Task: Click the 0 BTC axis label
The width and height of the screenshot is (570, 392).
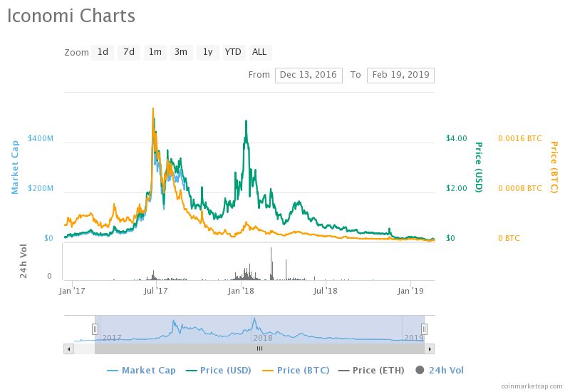Action: [509, 238]
